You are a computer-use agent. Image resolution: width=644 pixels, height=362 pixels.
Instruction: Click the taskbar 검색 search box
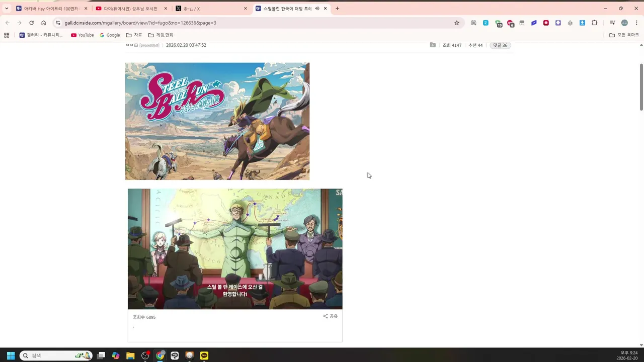[x=56, y=355]
